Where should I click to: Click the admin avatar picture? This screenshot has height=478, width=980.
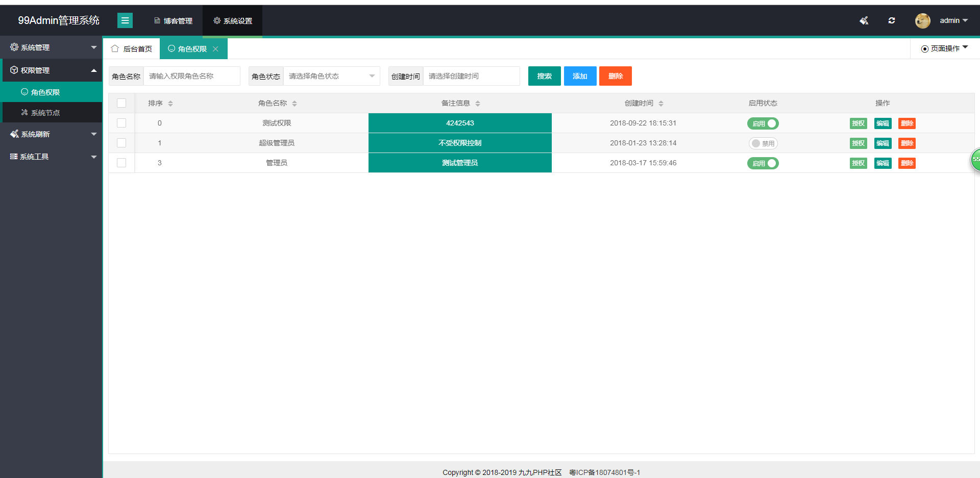(x=922, y=20)
